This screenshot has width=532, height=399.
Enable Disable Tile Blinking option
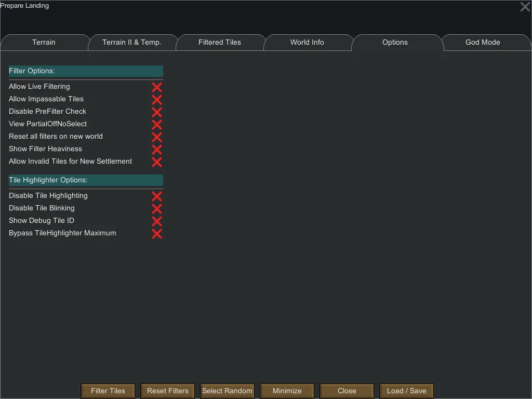pos(156,208)
